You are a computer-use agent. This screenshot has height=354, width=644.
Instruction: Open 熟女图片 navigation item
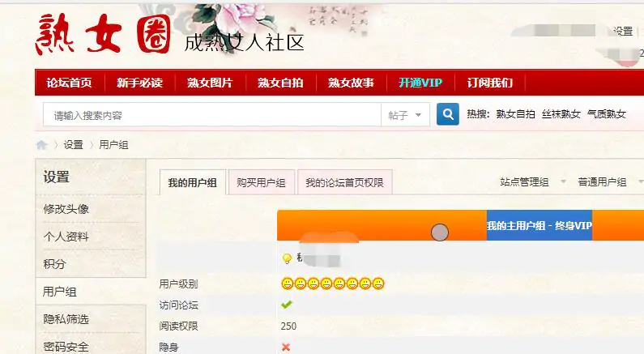click(x=210, y=83)
